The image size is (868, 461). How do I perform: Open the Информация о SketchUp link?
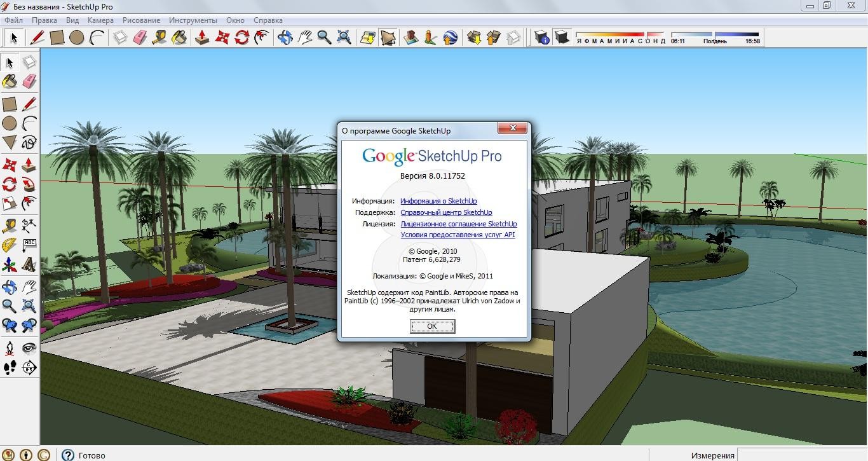click(x=438, y=201)
